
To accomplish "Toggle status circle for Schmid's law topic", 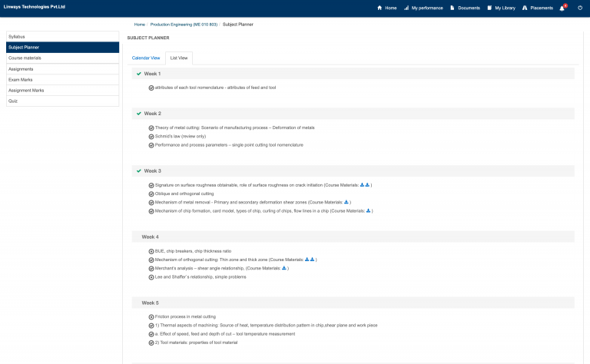I will (x=151, y=137).
